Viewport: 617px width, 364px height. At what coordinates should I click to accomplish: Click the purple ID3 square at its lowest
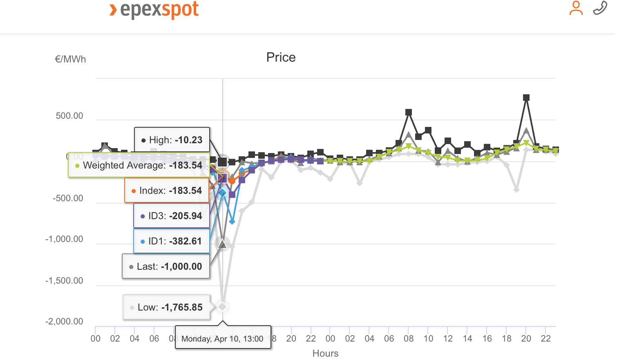[232, 195]
